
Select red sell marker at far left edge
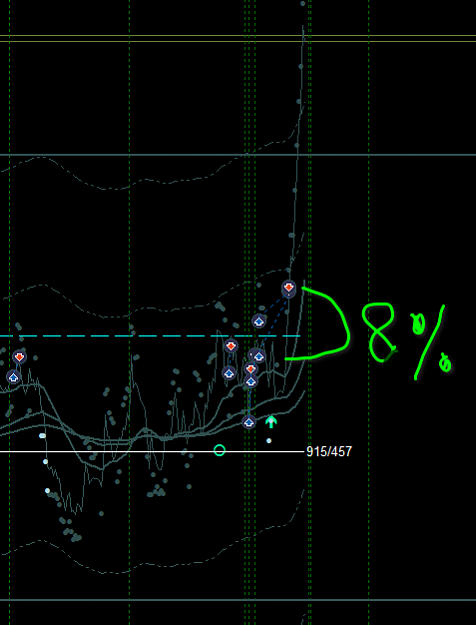pos(19,357)
